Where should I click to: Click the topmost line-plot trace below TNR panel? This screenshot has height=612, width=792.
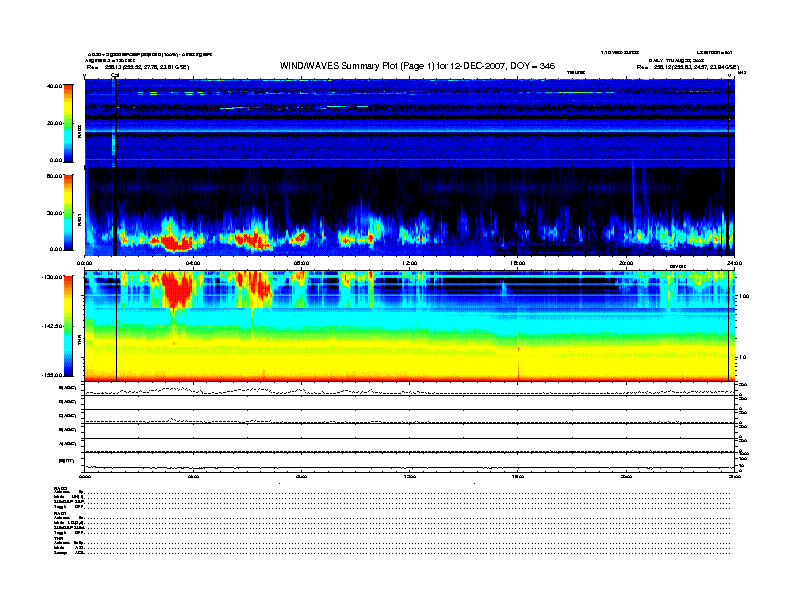click(410, 391)
